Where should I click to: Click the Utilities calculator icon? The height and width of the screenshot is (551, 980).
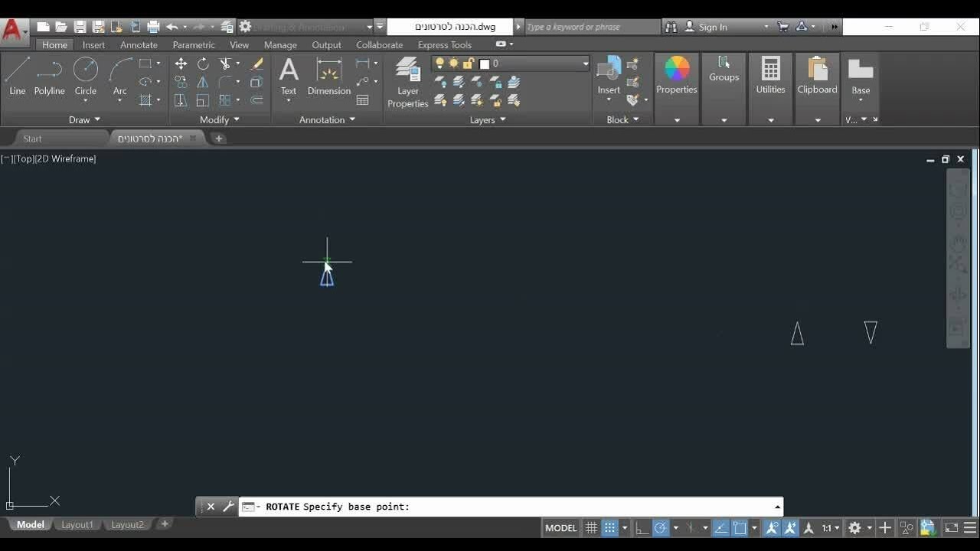[x=770, y=75]
